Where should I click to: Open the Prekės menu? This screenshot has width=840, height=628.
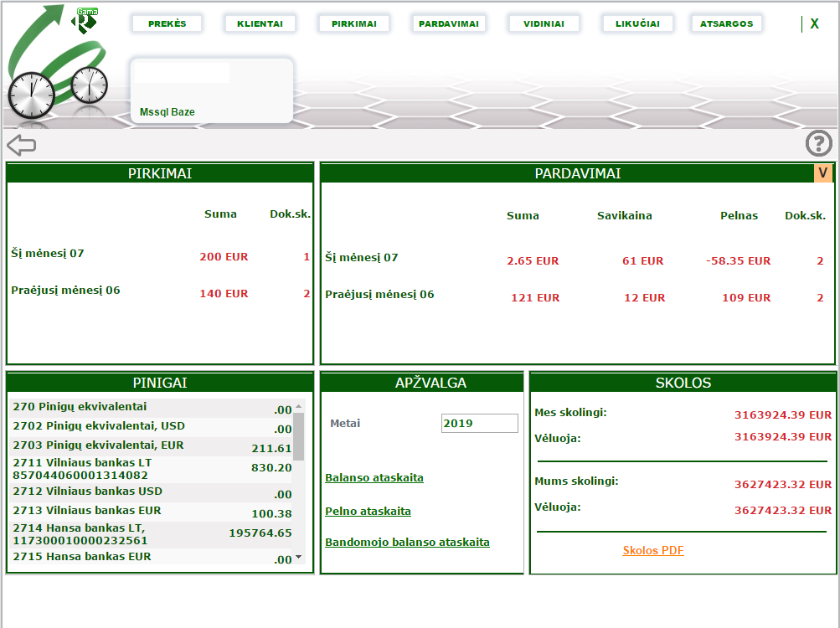[x=167, y=23]
